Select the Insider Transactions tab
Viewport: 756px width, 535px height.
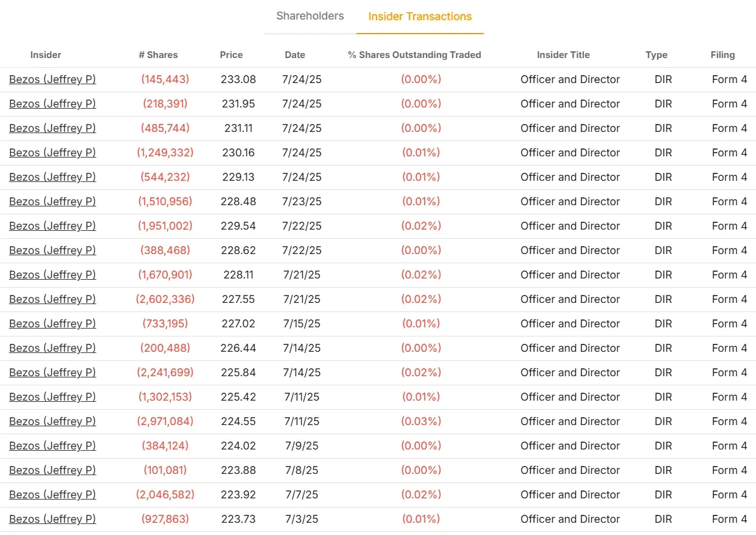click(x=420, y=16)
